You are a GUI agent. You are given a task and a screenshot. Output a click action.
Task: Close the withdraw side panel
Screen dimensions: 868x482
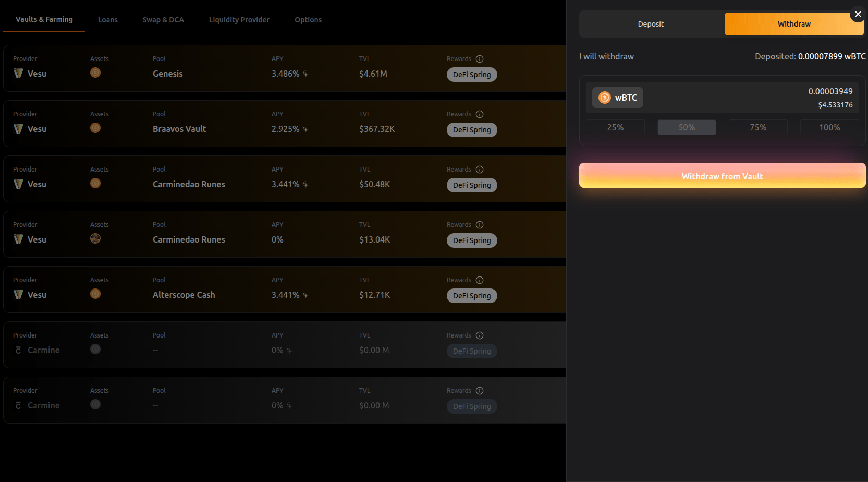[858, 14]
